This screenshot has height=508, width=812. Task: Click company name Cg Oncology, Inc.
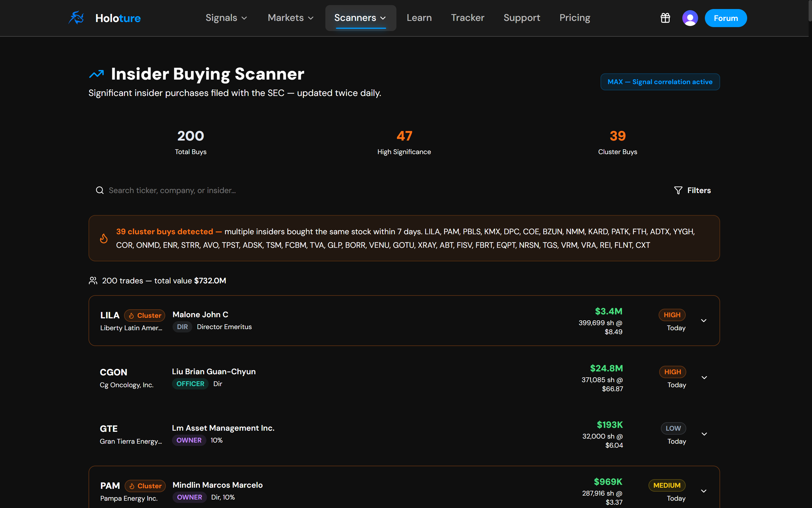[127, 385]
